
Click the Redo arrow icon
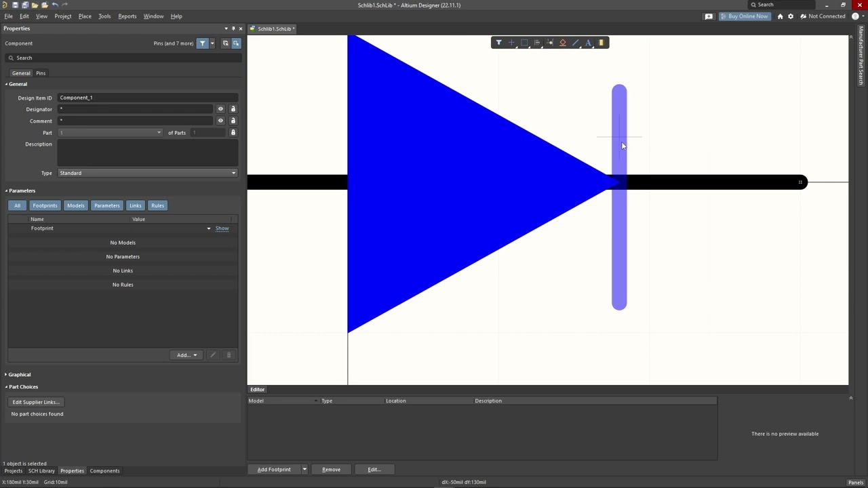tap(65, 5)
